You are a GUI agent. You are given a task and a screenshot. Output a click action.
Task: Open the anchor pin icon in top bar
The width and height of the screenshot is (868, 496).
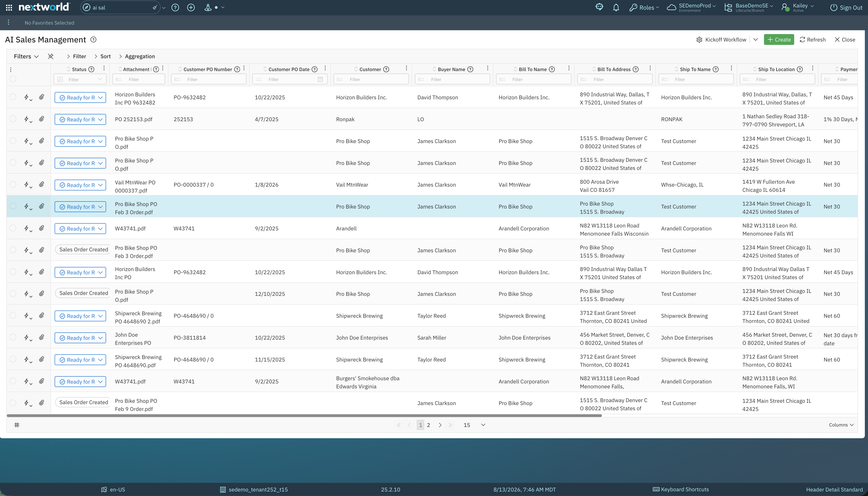pyautogui.click(x=208, y=7)
